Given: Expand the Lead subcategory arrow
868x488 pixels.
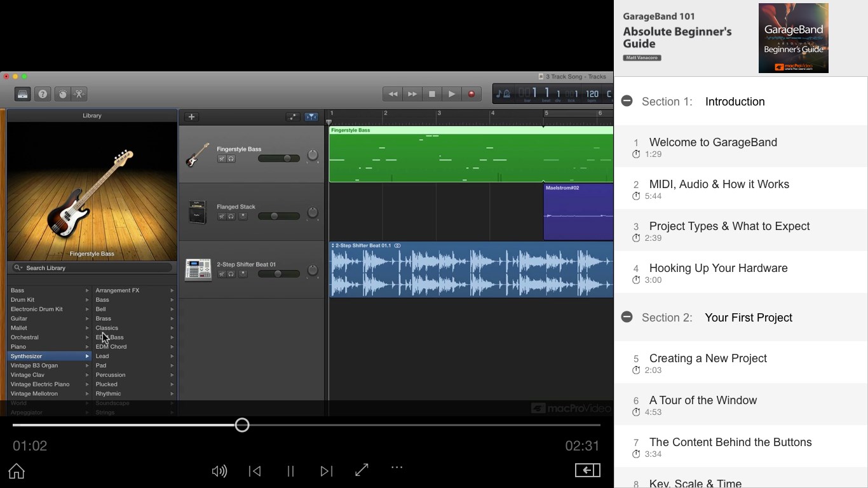Looking at the screenshot, I should [172, 356].
